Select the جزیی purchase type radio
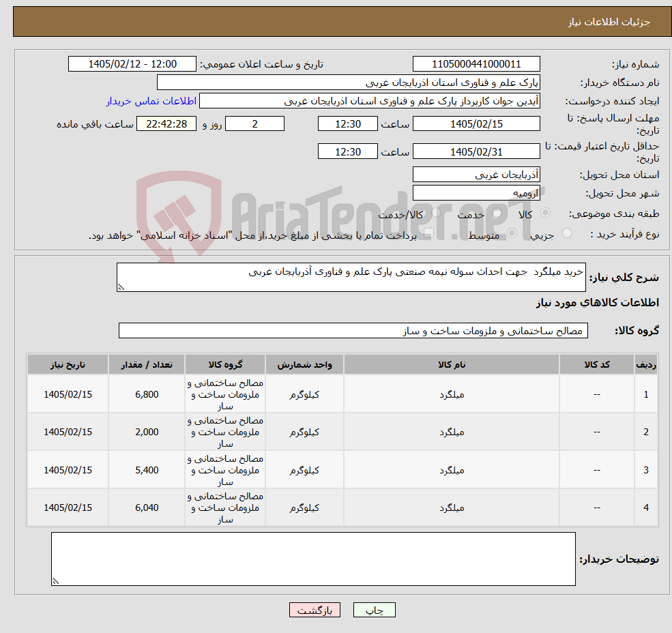This screenshot has height=633, width=672. pos(566,233)
